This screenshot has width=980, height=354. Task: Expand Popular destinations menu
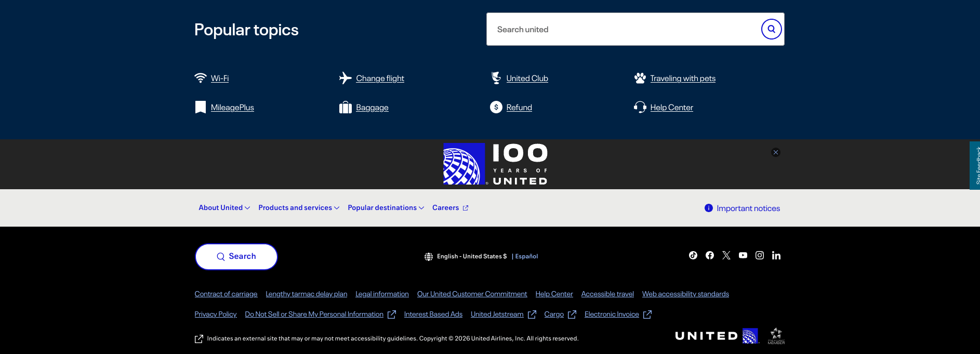click(x=386, y=208)
